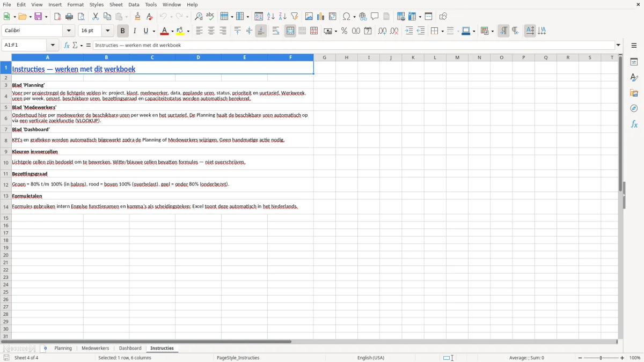The height and width of the screenshot is (362, 644).
Task: Toggle Underline formatting
Action: point(146,31)
